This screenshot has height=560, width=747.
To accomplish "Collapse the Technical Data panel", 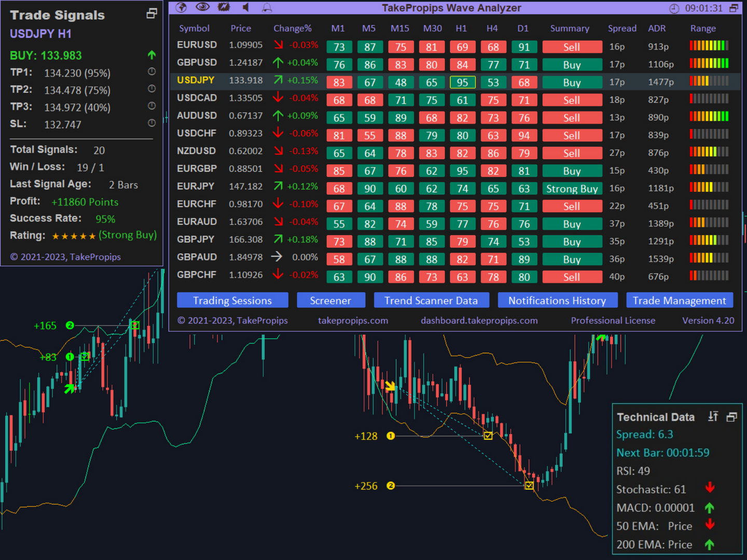I will point(731,416).
